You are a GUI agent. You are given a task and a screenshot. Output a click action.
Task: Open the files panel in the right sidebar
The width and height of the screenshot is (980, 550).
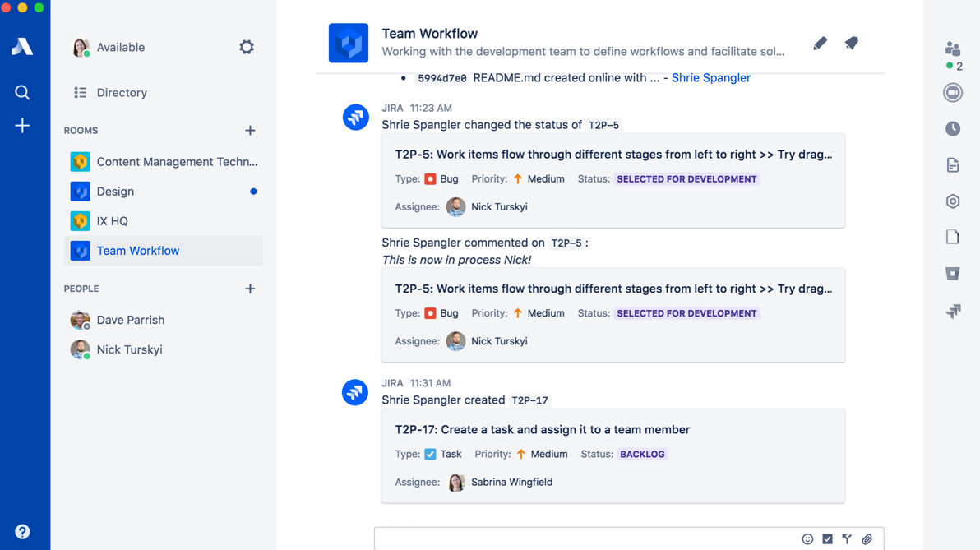point(952,164)
